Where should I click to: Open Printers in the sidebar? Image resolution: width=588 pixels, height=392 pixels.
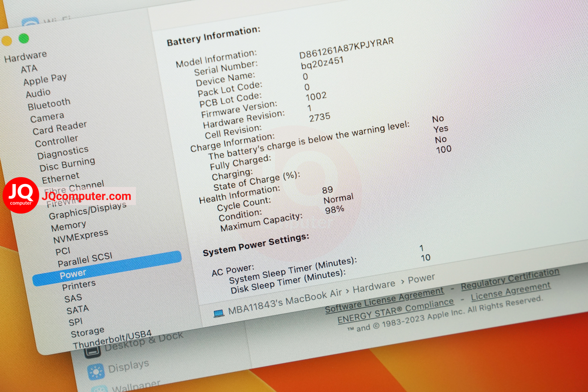tap(79, 285)
